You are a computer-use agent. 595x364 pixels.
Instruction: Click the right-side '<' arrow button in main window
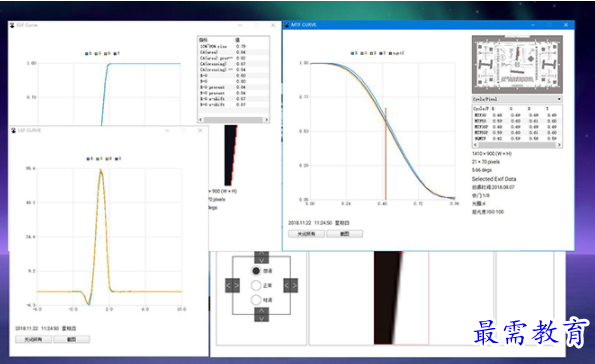[287, 285]
